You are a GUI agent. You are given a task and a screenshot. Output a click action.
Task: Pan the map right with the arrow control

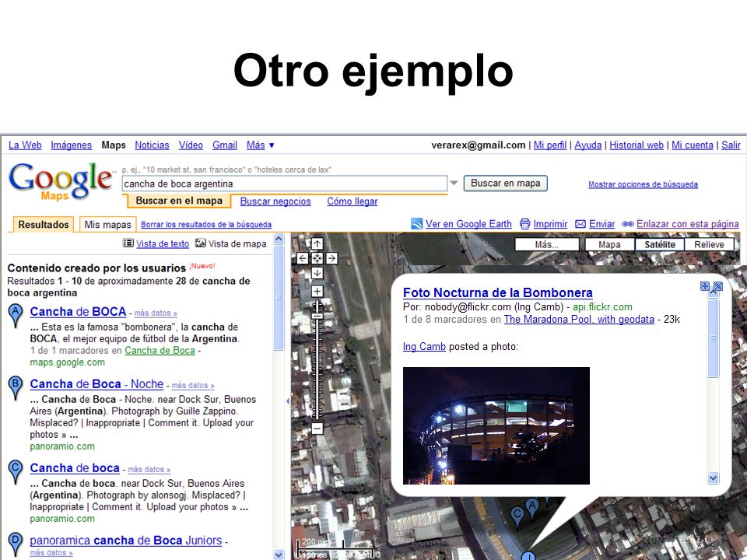coord(332,258)
